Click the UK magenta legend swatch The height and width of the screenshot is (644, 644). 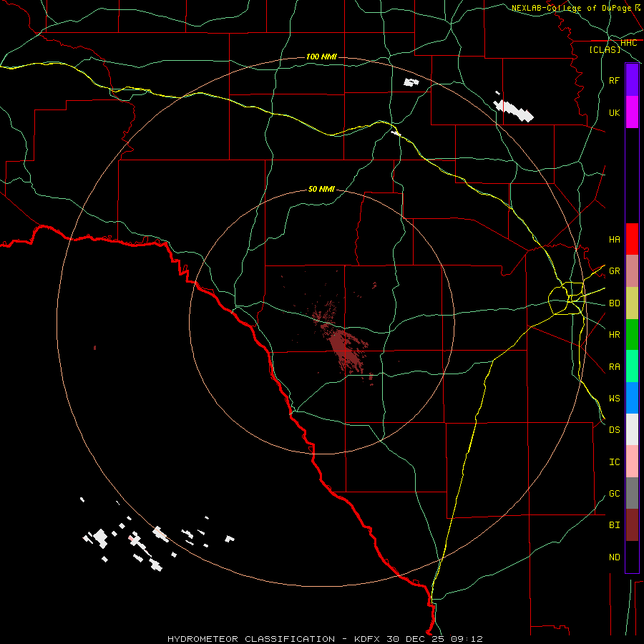click(x=632, y=112)
